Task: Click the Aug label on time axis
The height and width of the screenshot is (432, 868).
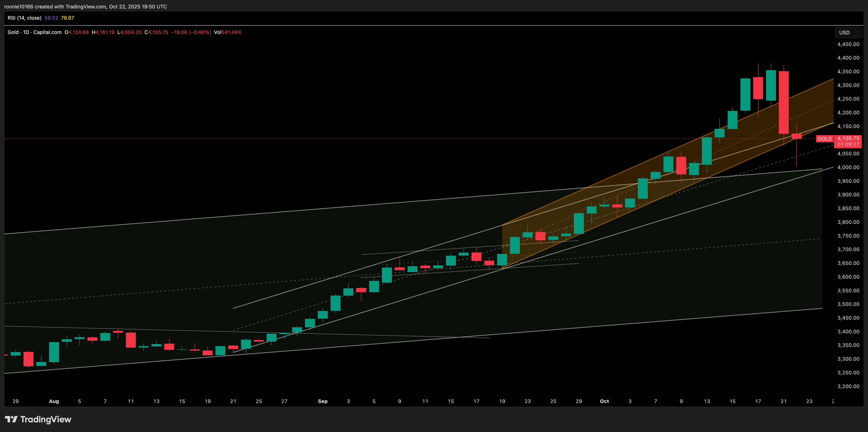Action: (x=54, y=401)
